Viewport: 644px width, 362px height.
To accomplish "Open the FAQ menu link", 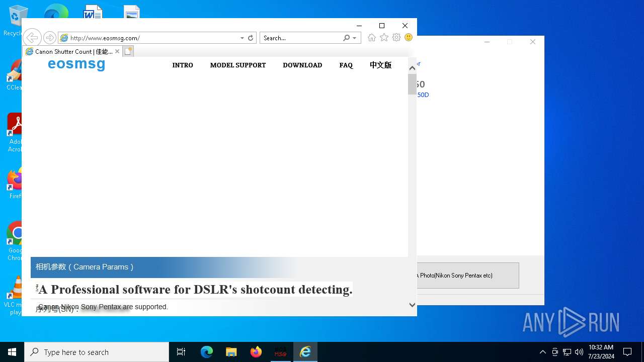I will coord(346,65).
